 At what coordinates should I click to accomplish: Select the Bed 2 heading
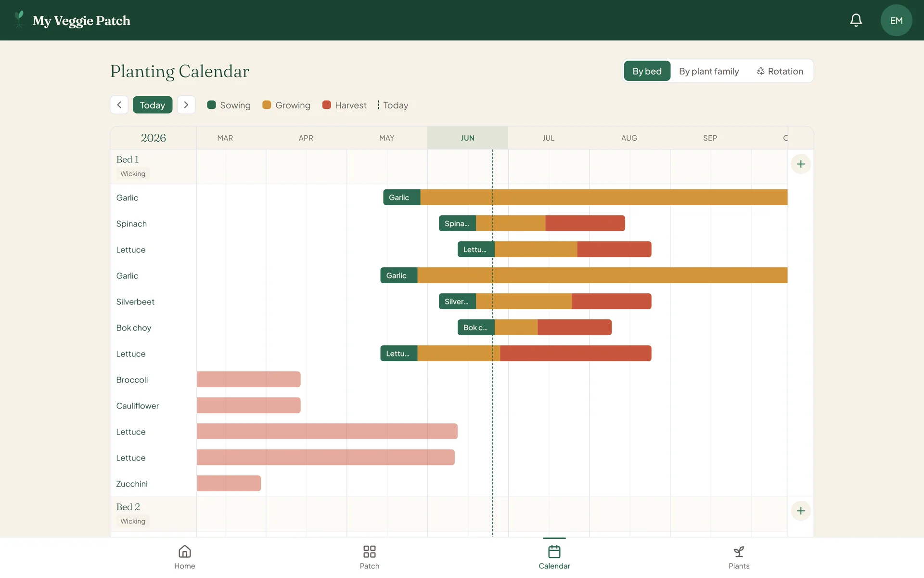pyautogui.click(x=128, y=507)
